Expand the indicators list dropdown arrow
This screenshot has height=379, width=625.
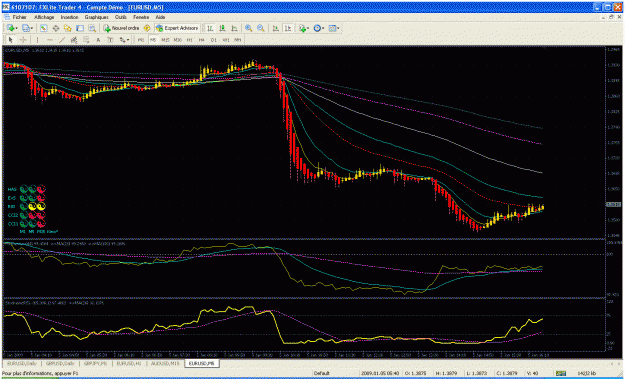308,28
